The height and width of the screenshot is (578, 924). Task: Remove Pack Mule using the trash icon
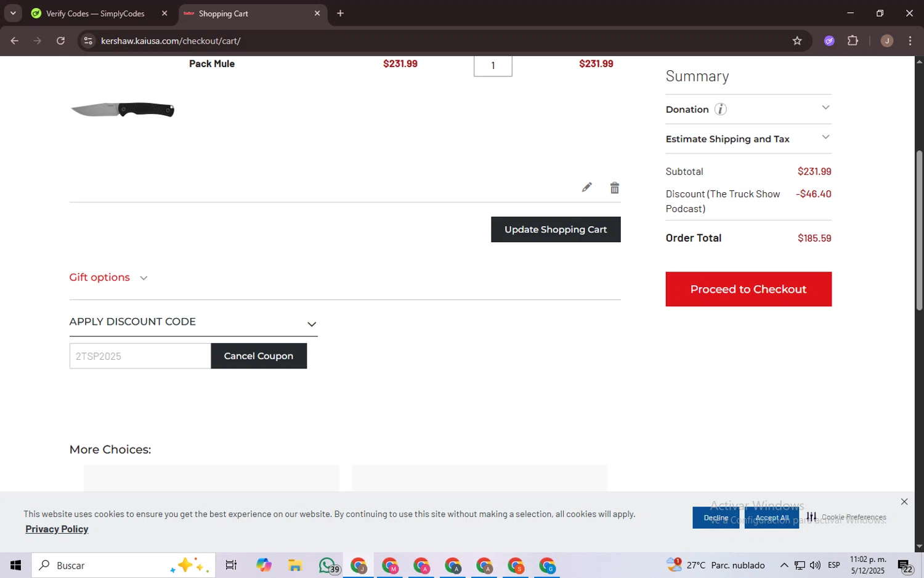[614, 188]
